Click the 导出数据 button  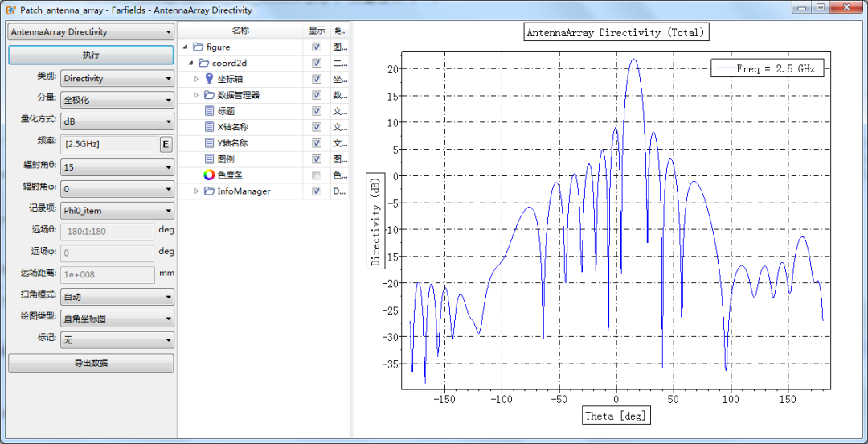(91, 364)
